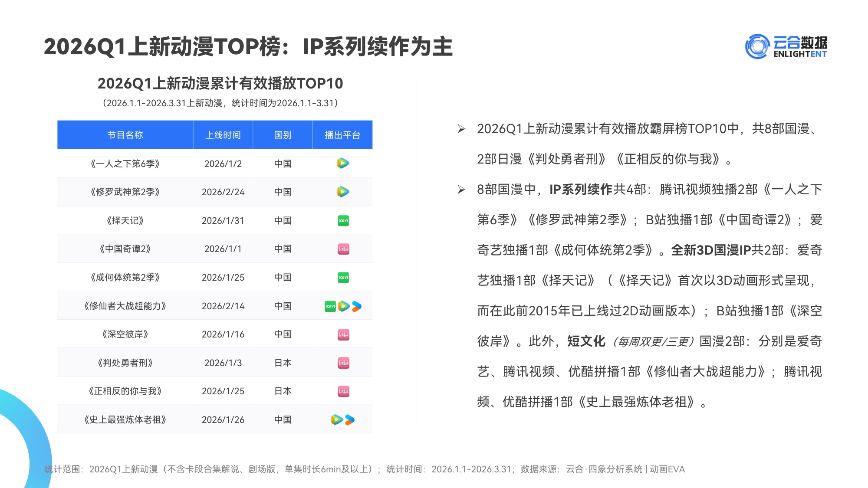
Task: Click the bold text 短文化
Action: [x=586, y=341]
